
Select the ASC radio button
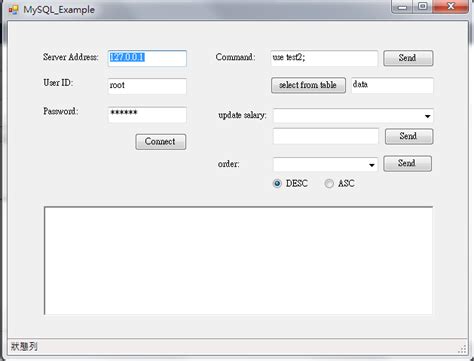[x=329, y=183]
